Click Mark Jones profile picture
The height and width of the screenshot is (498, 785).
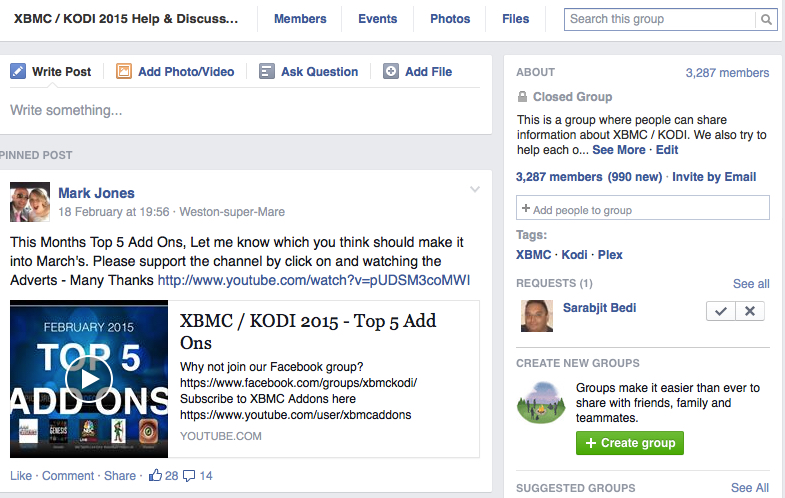pyautogui.click(x=30, y=202)
